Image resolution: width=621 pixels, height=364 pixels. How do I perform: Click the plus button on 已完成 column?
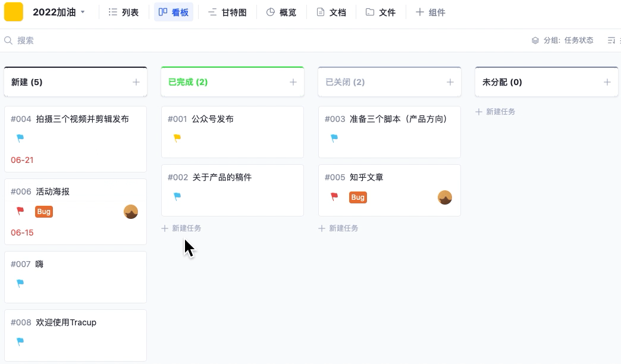pyautogui.click(x=293, y=81)
